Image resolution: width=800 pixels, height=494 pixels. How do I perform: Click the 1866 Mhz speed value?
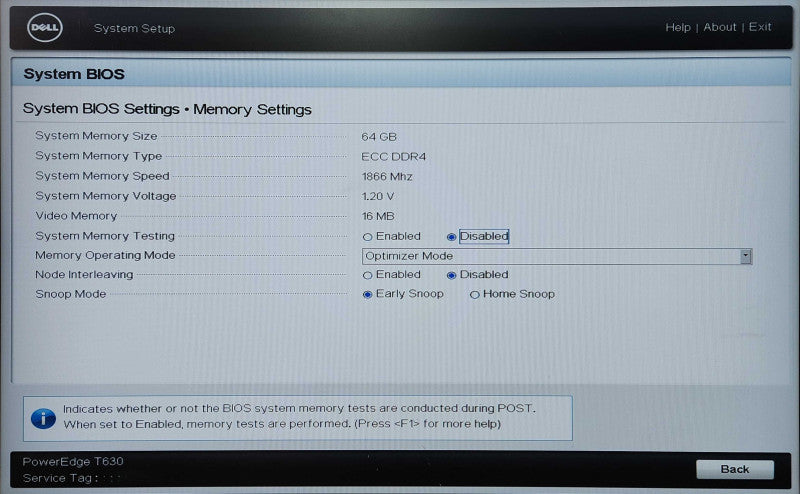387,177
